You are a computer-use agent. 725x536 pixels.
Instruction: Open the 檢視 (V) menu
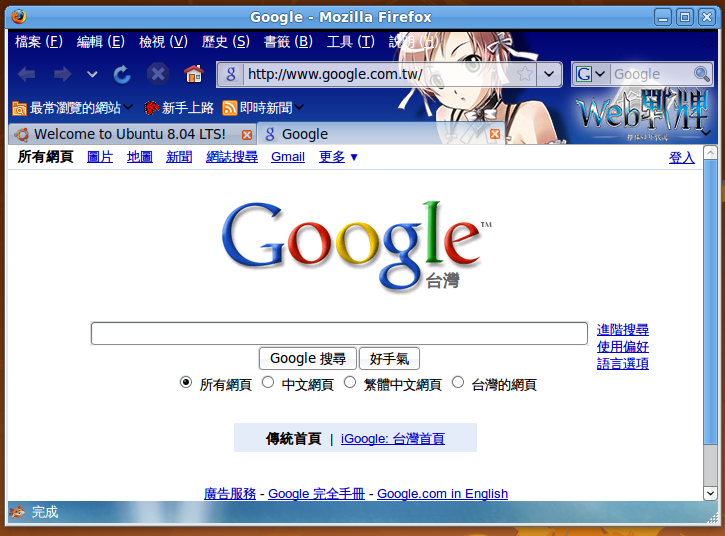[x=163, y=42]
